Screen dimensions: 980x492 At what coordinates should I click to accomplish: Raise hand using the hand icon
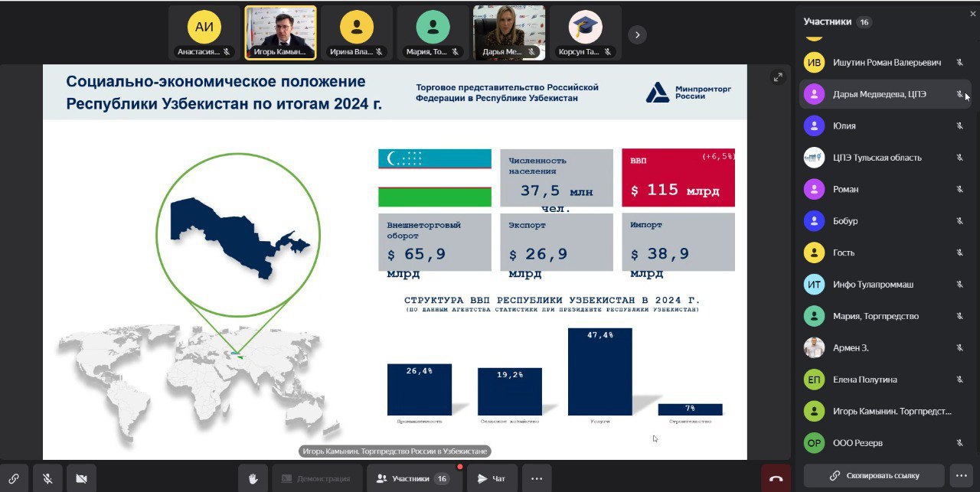click(253, 478)
